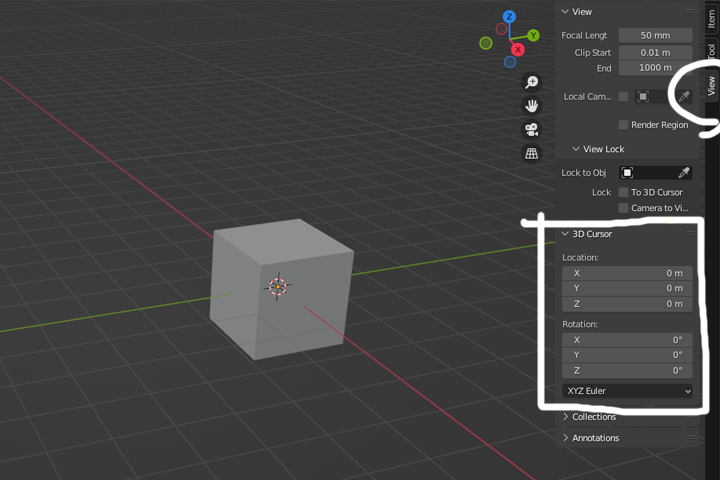Click the Clip End 1000 m field
Image resolution: width=720 pixels, height=480 pixels.
[655, 68]
